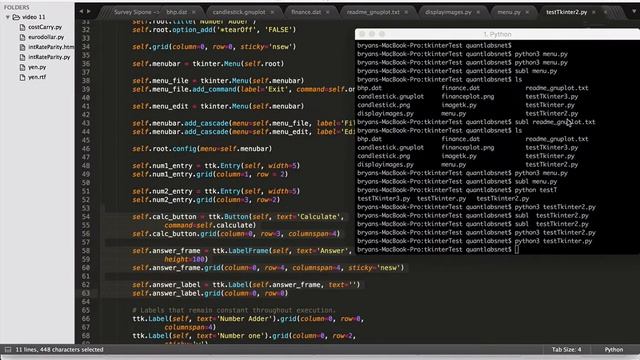Open intRateParity.html in the sidebar
This screenshot has width=640, height=360.
click(x=51, y=47)
